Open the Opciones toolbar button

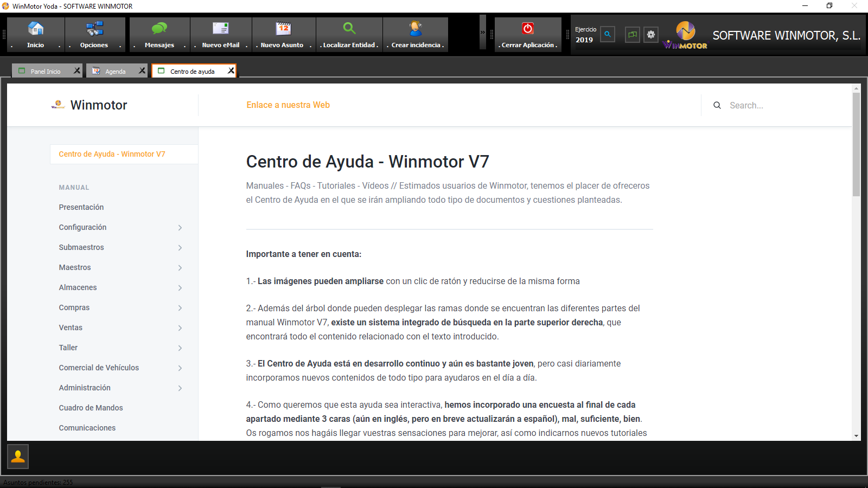(94, 34)
